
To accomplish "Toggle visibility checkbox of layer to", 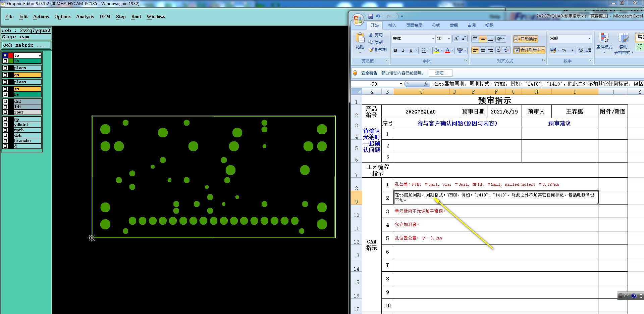I will tap(5, 55).
